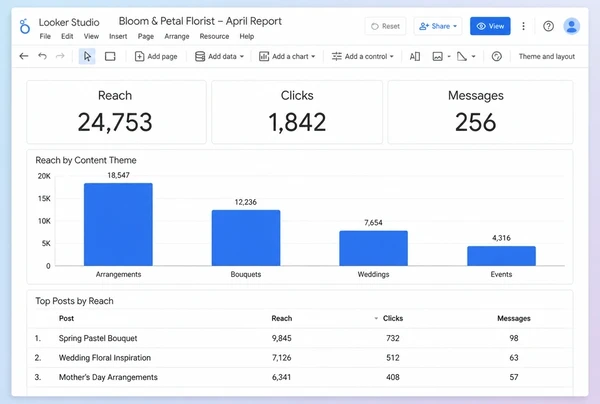
Task: Click the 6,341 reach value
Action: click(x=282, y=377)
